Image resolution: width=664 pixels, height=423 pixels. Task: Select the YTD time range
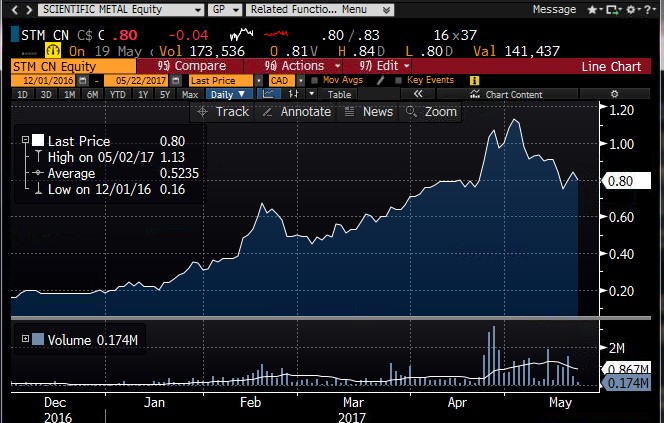(x=118, y=94)
